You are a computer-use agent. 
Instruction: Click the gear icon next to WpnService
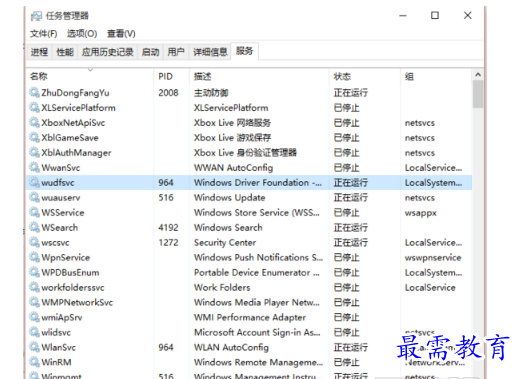click(34, 257)
